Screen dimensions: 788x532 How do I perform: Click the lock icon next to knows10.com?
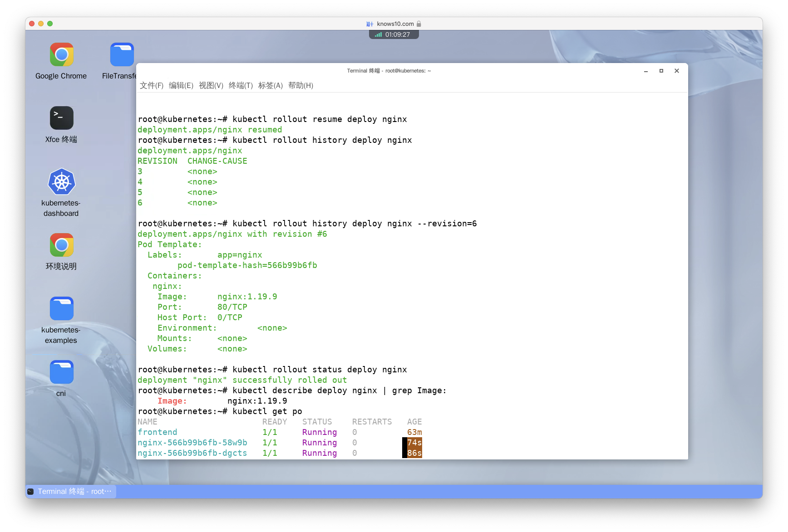coord(419,24)
